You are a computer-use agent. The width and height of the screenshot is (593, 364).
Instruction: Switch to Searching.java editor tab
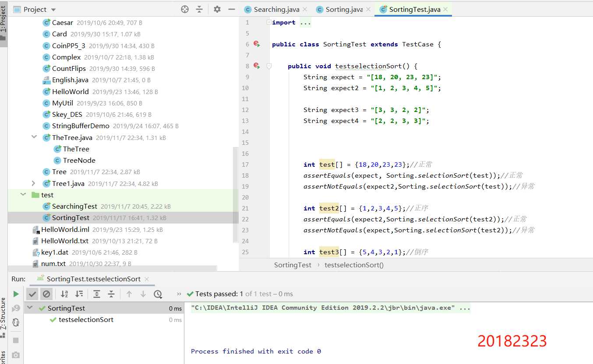pos(275,9)
